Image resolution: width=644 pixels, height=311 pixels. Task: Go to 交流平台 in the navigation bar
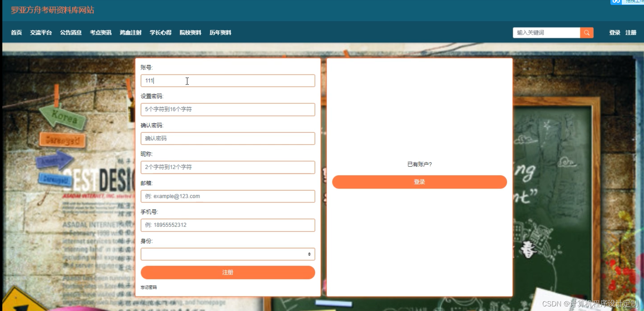coord(41,33)
